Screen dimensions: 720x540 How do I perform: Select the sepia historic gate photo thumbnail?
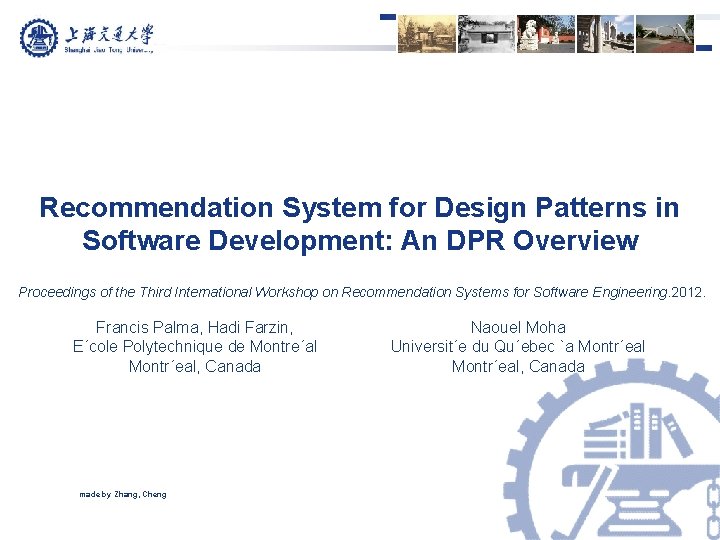pos(427,34)
